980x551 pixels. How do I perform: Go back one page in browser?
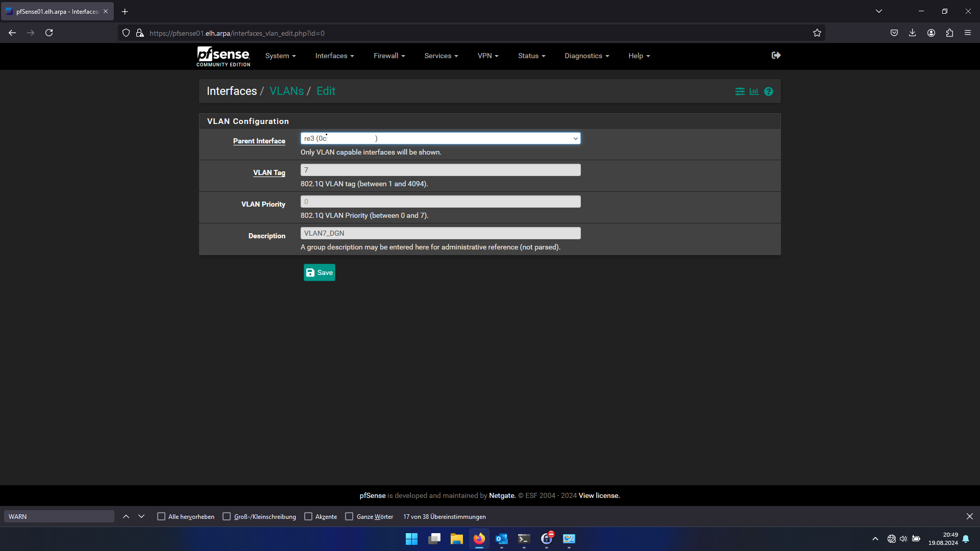(x=12, y=33)
